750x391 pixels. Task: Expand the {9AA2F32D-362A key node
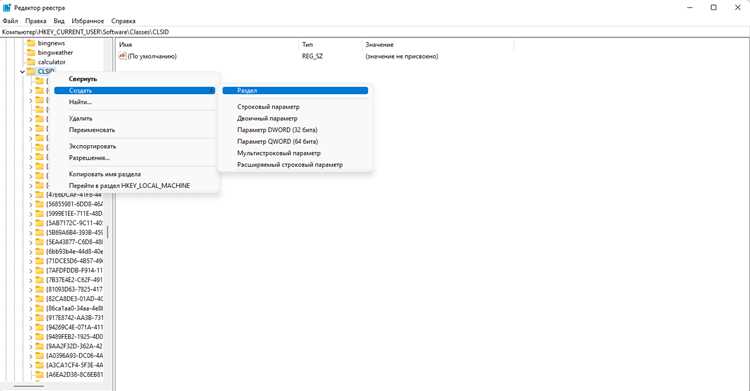[x=31, y=346]
